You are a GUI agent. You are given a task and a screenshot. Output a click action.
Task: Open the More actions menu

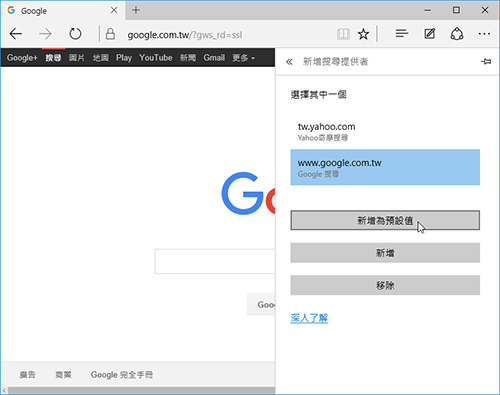[484, 34]
